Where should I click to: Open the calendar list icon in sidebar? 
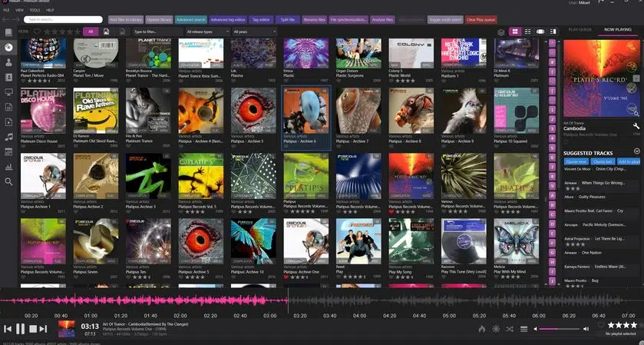tap(8, 151)
